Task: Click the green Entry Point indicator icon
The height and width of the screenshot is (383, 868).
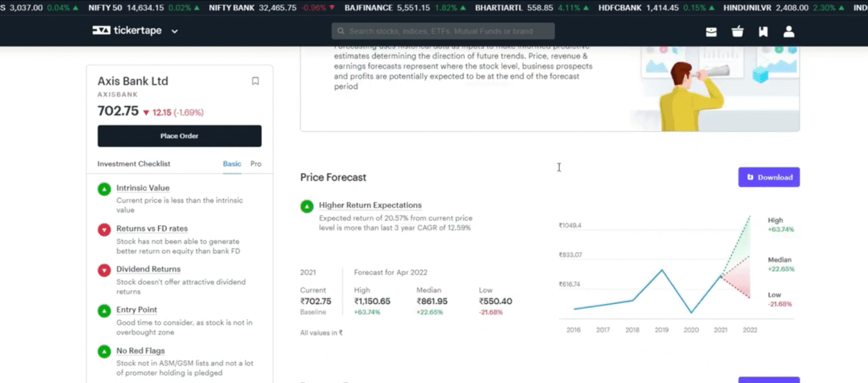Action: 104,311
